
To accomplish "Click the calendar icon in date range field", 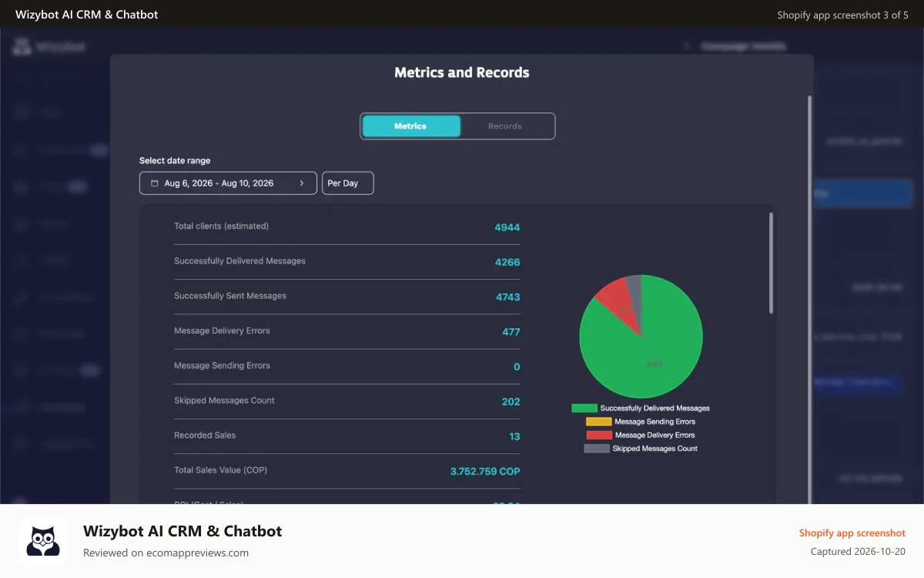I will (155, 183).
